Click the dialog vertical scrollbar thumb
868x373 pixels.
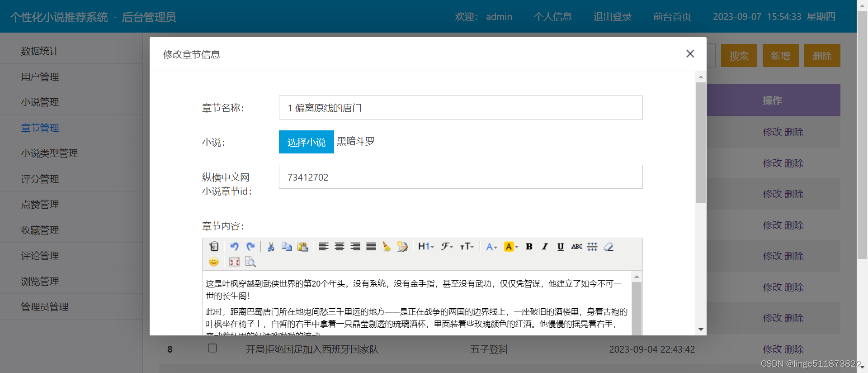tap(701, 143)
